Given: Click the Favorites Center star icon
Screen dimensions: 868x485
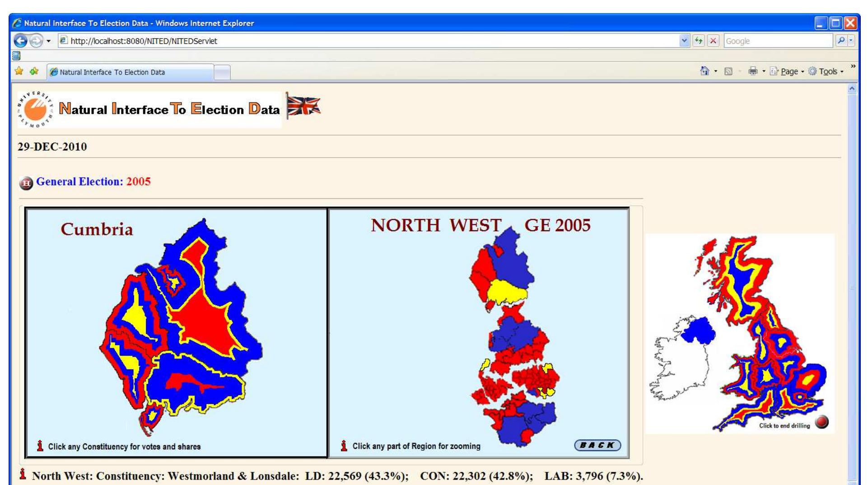Looking at the screenshot, I should [19, 71].
